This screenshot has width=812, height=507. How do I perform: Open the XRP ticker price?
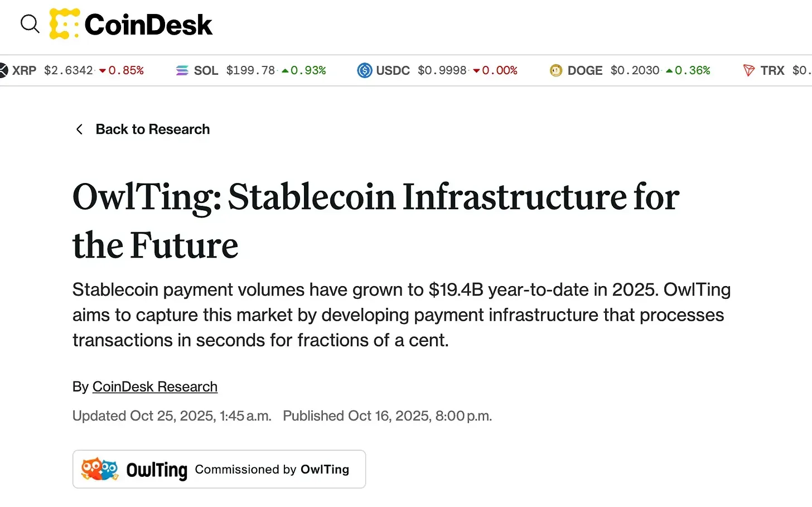coord(69,70)
